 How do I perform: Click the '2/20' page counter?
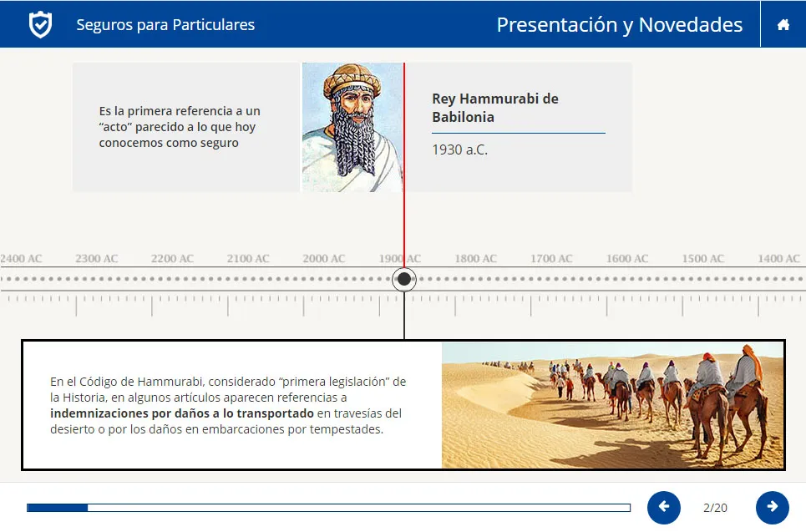tap(715, 508)
